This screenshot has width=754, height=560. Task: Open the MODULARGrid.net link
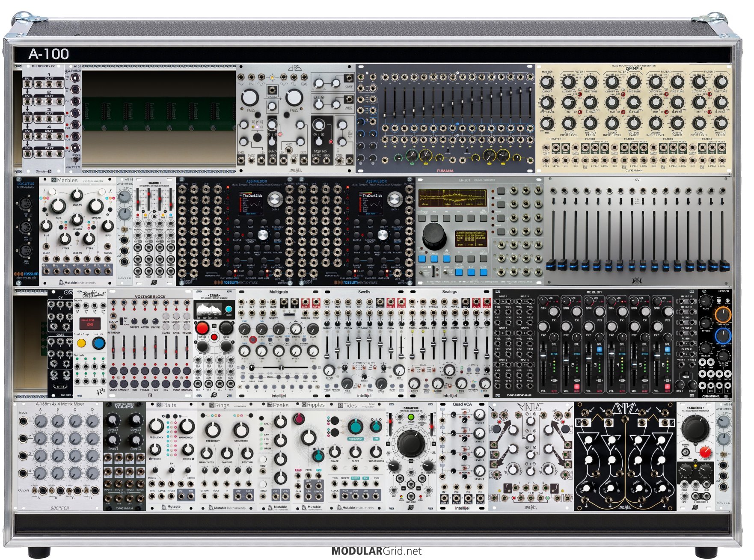377,551
